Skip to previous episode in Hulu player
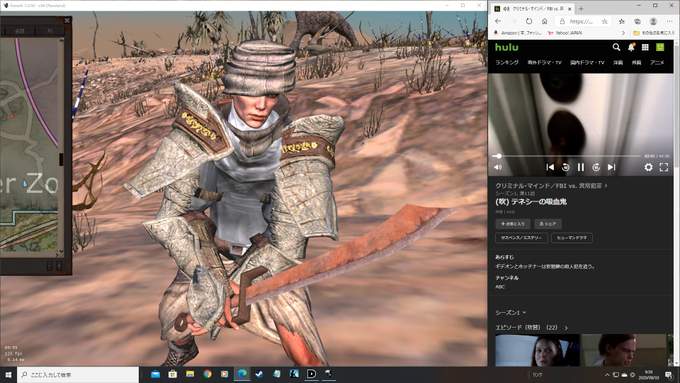Screen dimensions: 680x383 550,167
